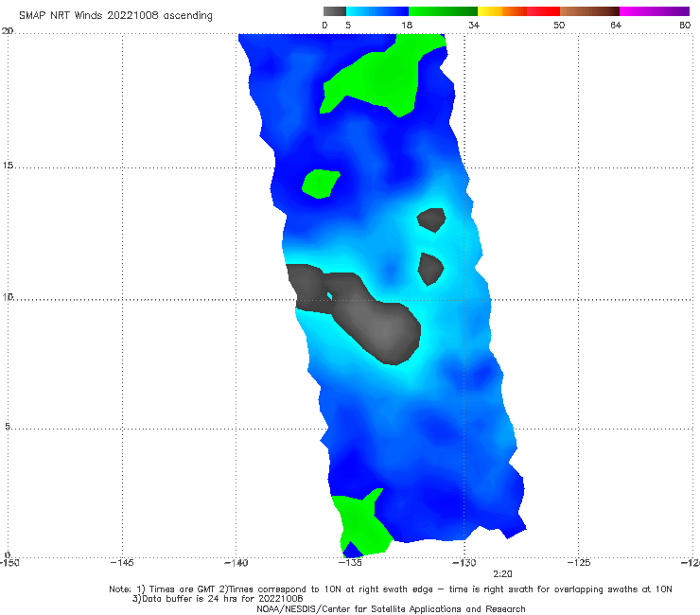Click the latitude label '5' on the axis
This screenshot has height=615, width=700.
pyautogui.click(x=8, y=427)
